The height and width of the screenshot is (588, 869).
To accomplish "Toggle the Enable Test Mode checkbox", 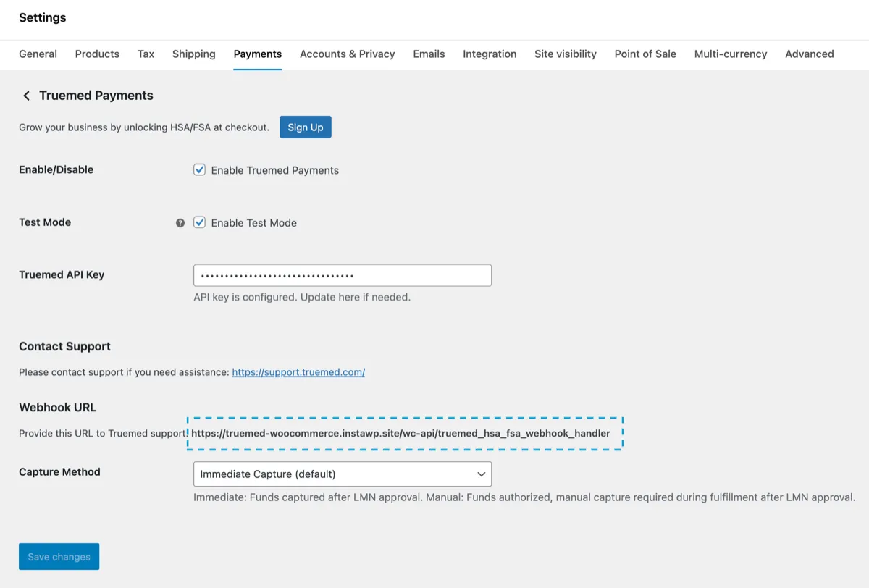I will tap(199, 222).
